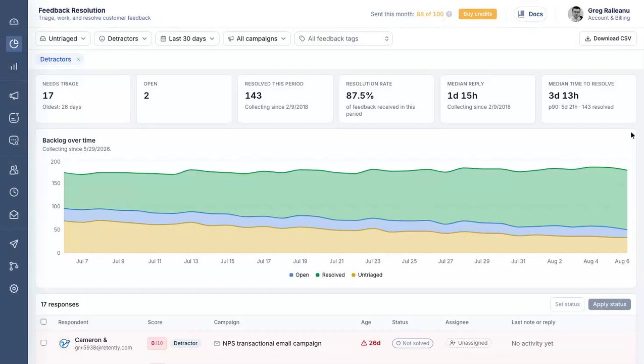Open the megaphone campaigns sidebar icon
Screen dimensions: 644x364
14,96
